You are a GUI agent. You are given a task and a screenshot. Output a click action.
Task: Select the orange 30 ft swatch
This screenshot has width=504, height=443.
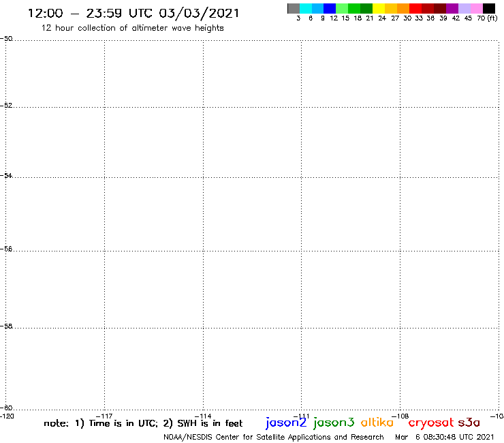(x=403, y=8)
